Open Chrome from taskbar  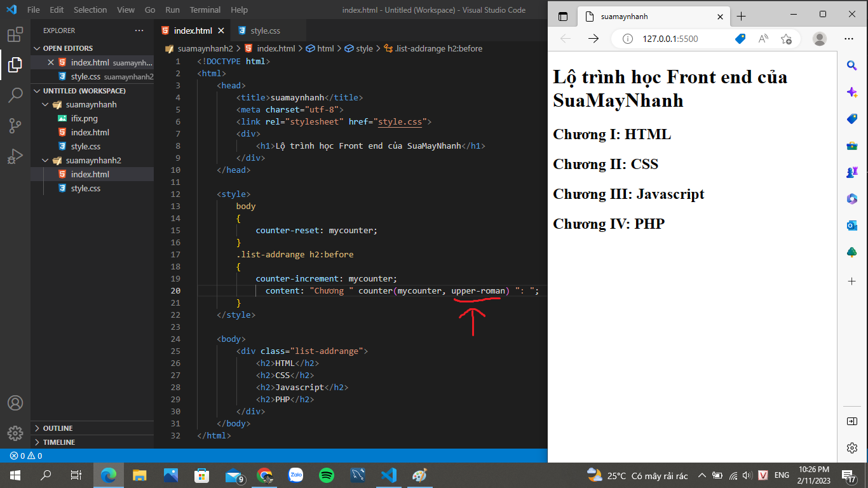click(264, 475)
